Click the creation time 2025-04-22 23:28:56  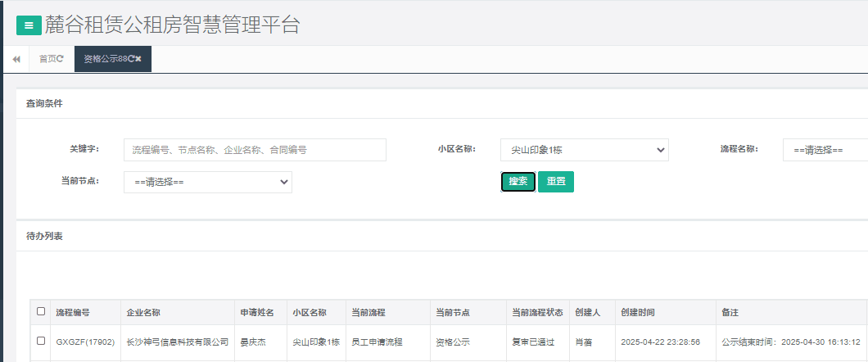tap(660, 342)
